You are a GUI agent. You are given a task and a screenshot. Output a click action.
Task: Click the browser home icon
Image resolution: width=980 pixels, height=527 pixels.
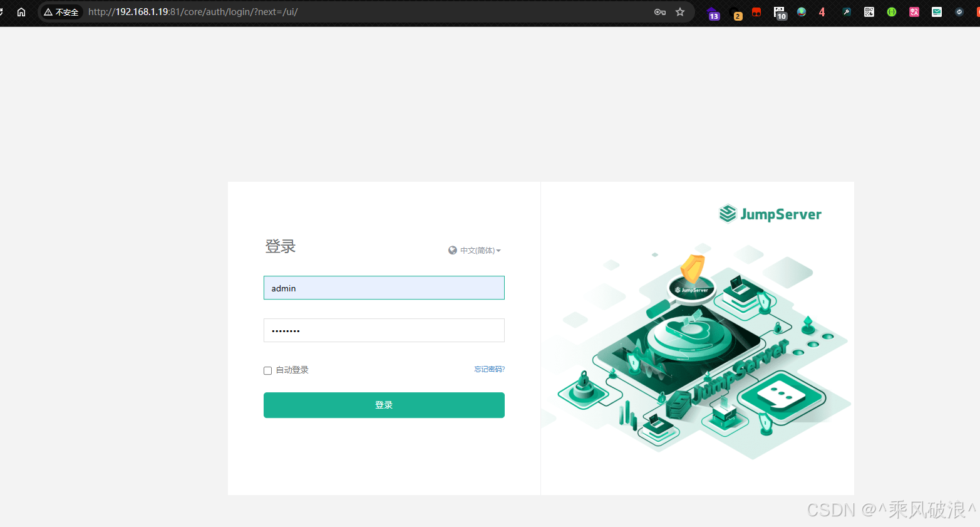(21, 11)
